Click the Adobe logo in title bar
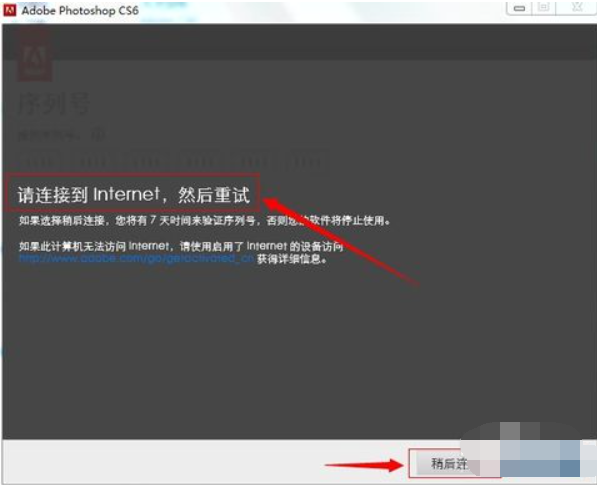Viewport: 597px width, 485px height. (x=9, y=10)
